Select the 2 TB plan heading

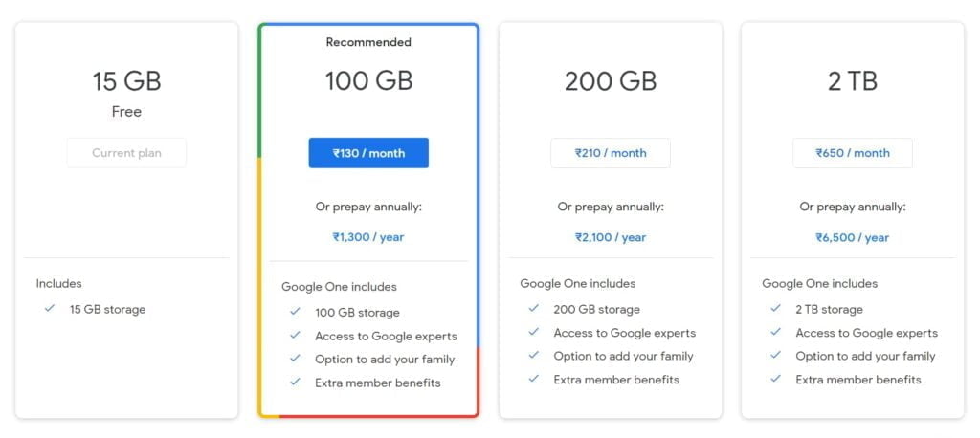tap(853, 81)
